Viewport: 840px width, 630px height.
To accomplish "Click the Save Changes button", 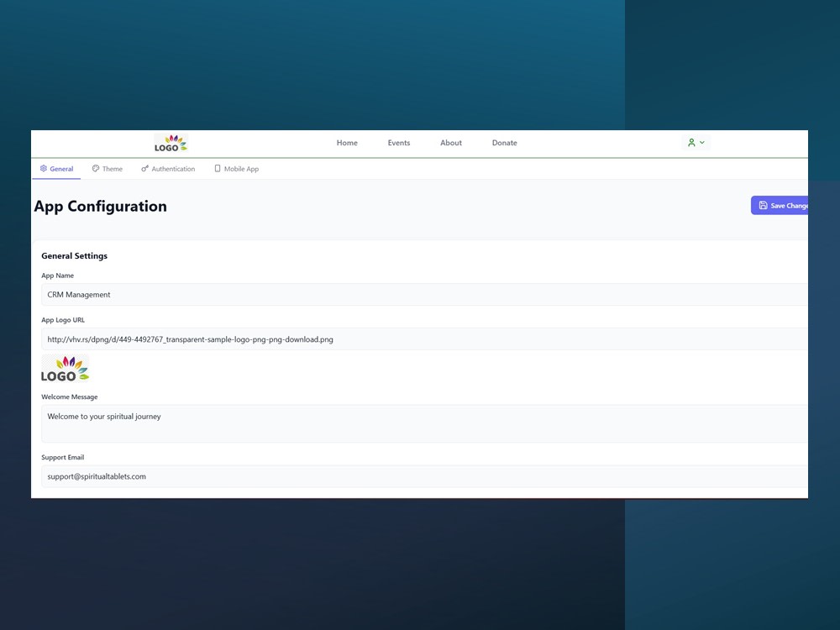I will click(780, 206).
